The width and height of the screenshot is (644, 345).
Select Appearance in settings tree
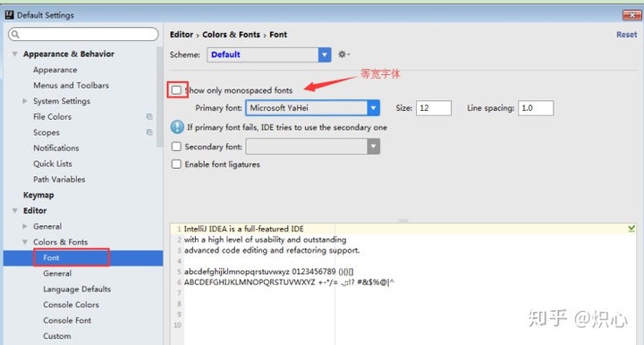point(55,70)
